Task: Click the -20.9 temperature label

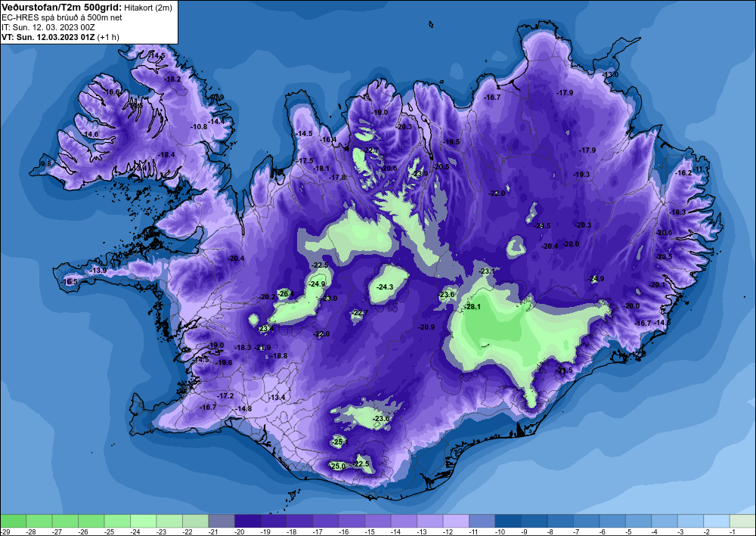Action: 426,327
